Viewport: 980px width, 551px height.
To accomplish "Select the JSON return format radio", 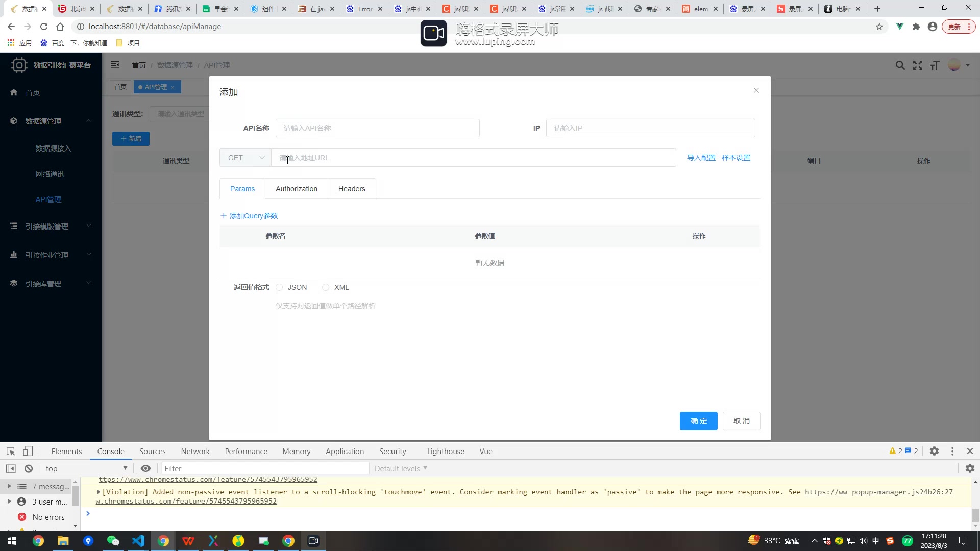I will 279,288.
